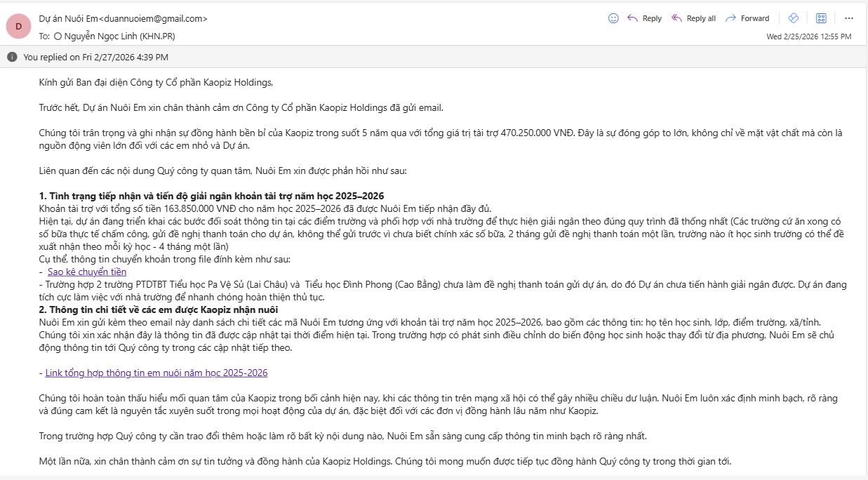Click the greeting line "Kính gửi Ban đại diện"

pos(156,82)
